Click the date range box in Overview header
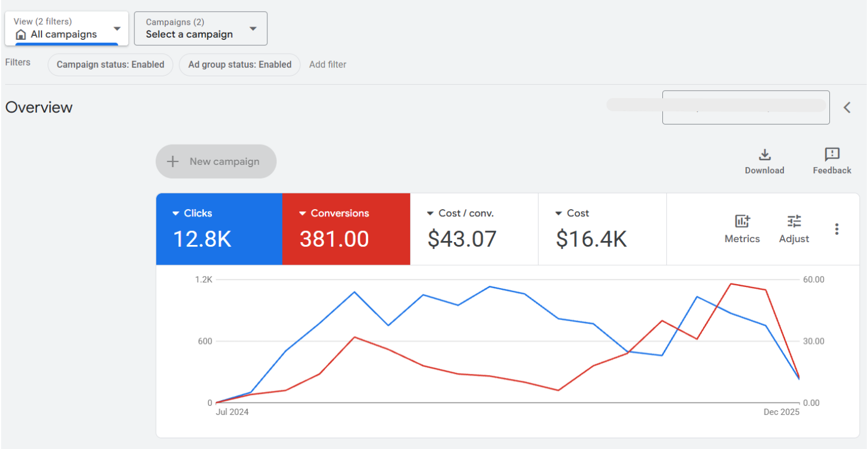 746,107
